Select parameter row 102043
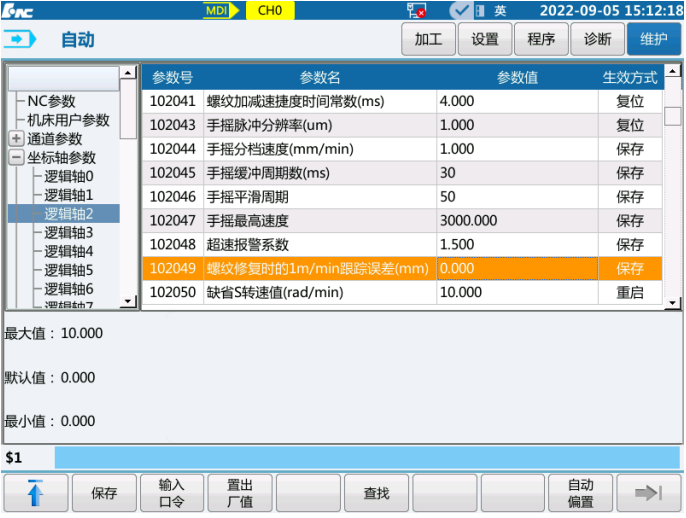The image size is (686, 518). point(402,125)
